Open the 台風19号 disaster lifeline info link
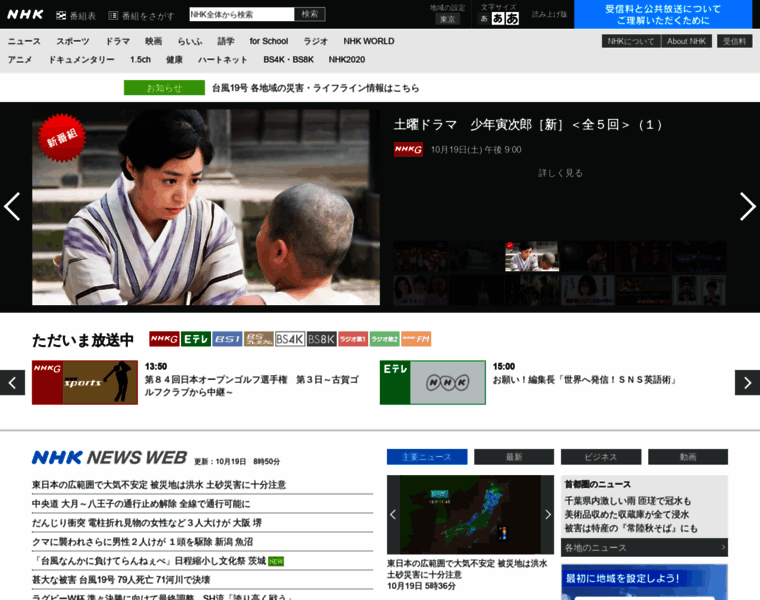Image resolution: width=760 pixels, height=600 pixels. point(316,88)
